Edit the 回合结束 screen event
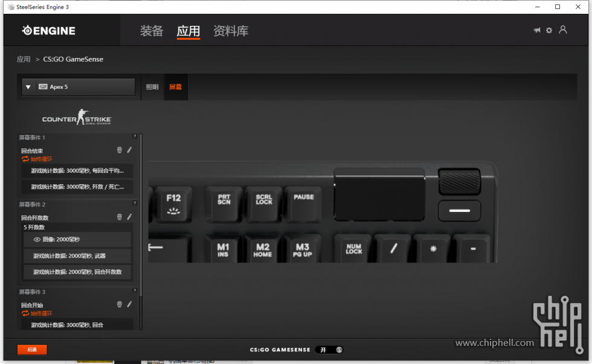 129,150
